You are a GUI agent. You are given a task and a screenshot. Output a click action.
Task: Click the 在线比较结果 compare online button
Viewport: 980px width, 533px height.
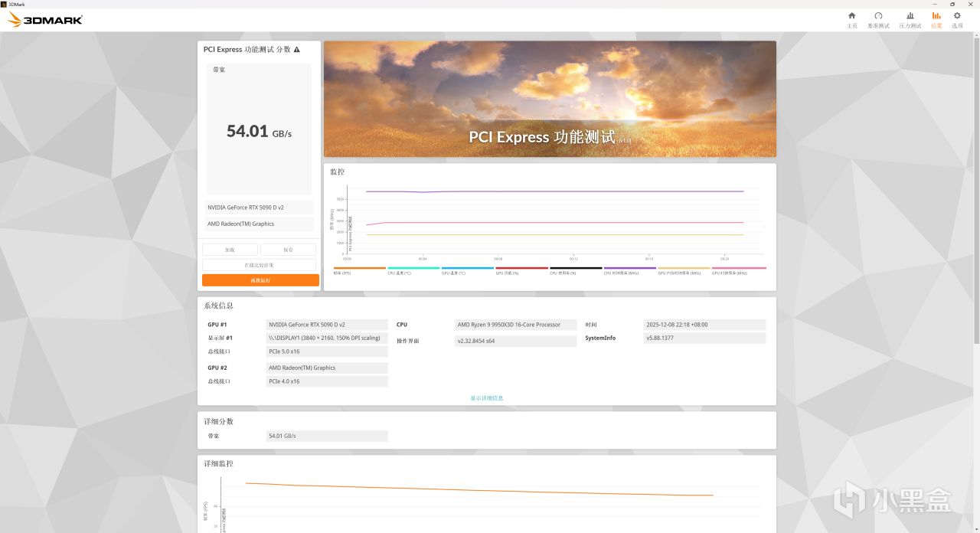point(259,265)
